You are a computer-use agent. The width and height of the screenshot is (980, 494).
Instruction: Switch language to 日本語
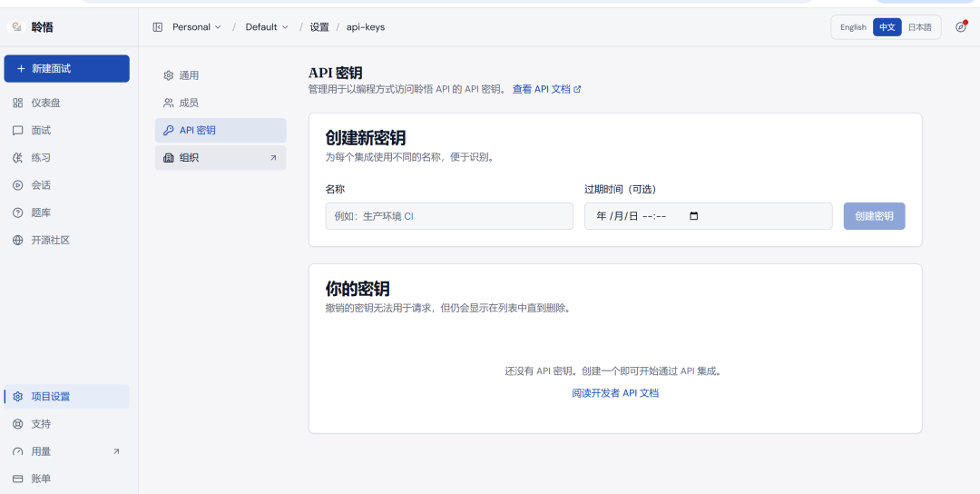tap(919, 27)
